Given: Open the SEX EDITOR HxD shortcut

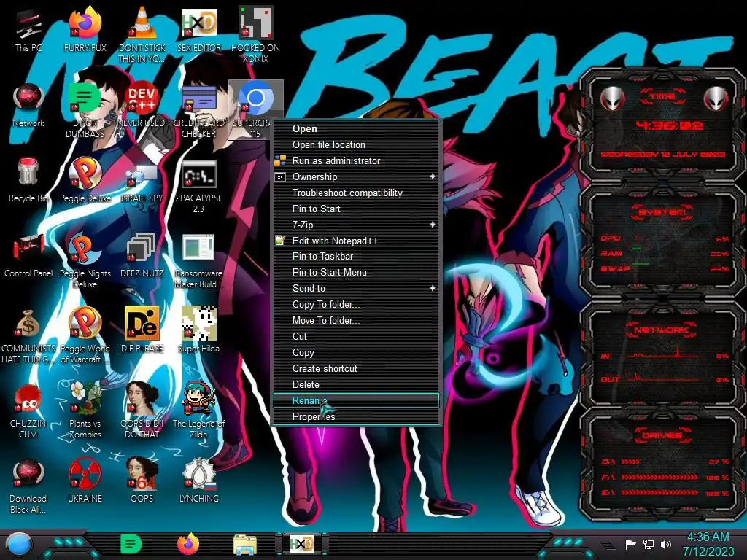Looking at the screenshot, I should point(199,29).
